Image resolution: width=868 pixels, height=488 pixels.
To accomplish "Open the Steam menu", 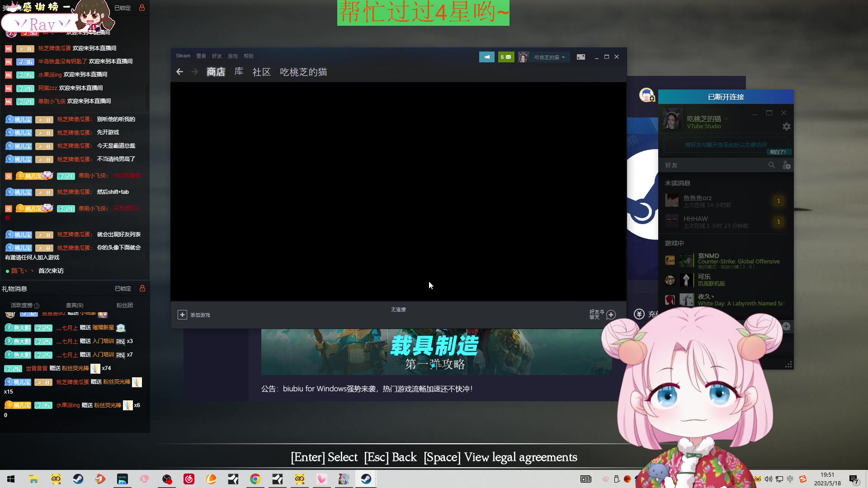I will [183, 56].
